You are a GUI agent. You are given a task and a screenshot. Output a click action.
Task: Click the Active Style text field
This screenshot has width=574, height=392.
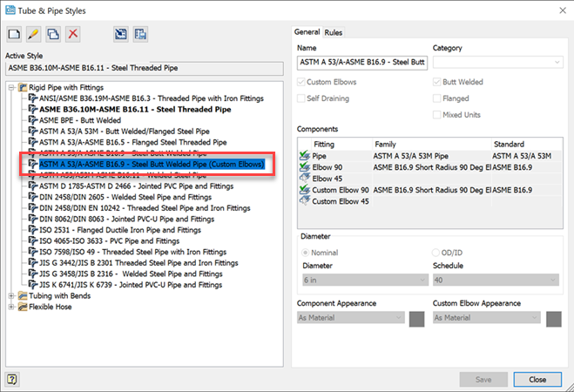[x=145, y=68]
